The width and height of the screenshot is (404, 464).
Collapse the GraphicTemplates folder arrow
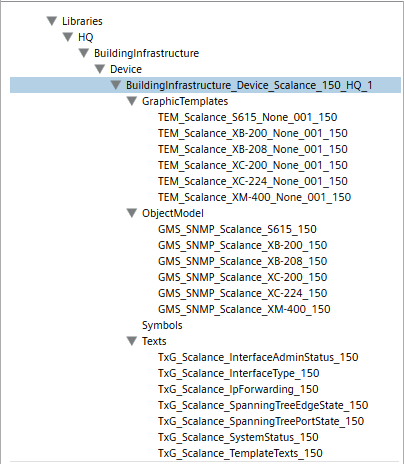(x=132, y=101)
